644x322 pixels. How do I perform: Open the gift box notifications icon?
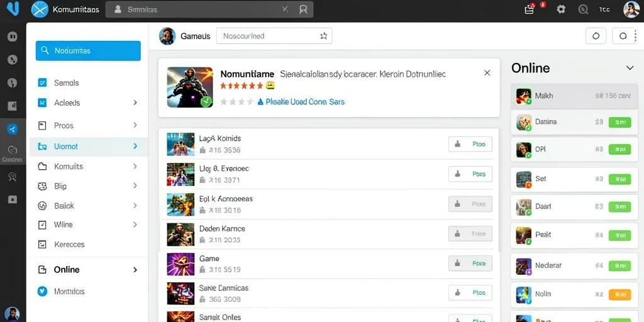(x=530, y=9)
